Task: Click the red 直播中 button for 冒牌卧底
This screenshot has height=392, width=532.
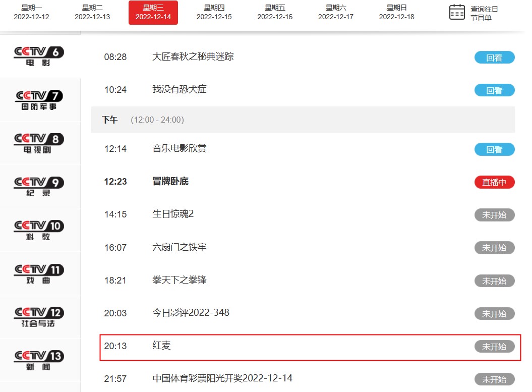Action: pyautogui.click(x=494, y=183)
